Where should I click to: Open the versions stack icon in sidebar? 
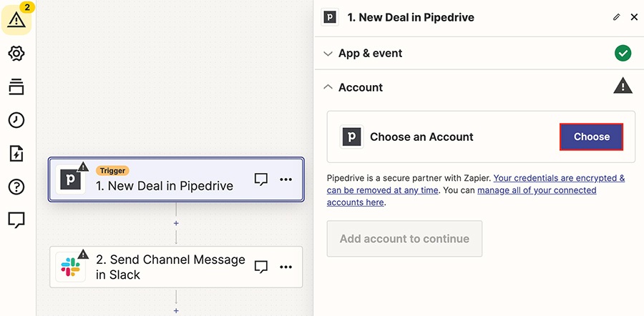tap(16, 87)
